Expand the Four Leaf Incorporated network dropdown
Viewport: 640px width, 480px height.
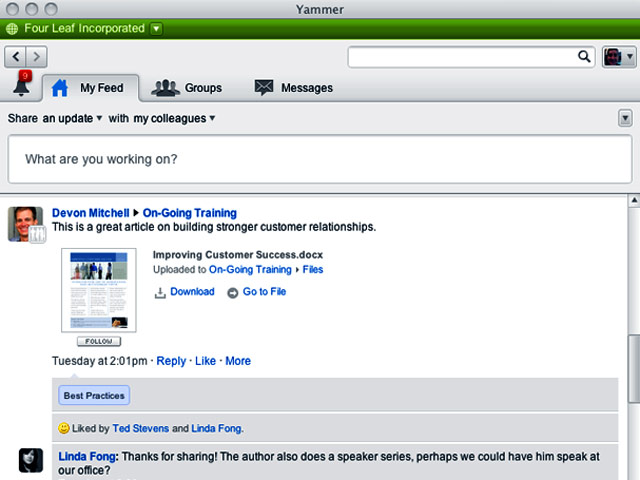pos(156,28)
